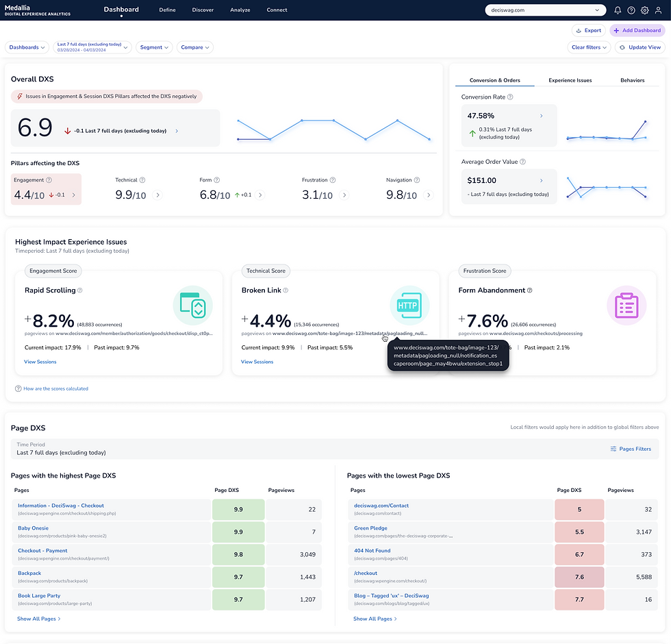
Task: Open the Clear filters dropdown
Action: pyautogui.click(x=589, y=47)
